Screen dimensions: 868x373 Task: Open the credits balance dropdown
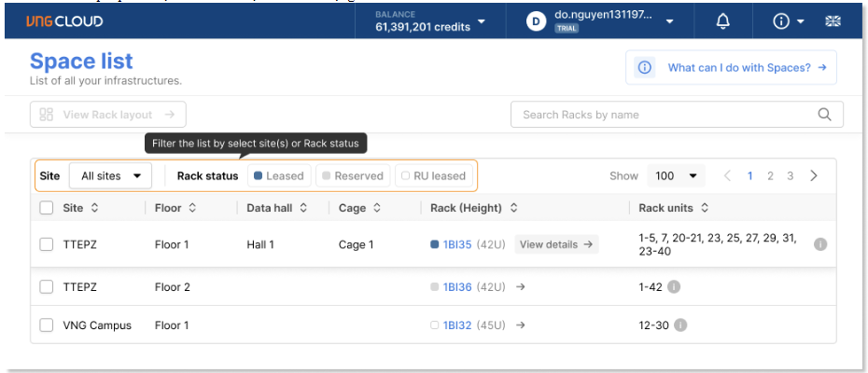481,21
